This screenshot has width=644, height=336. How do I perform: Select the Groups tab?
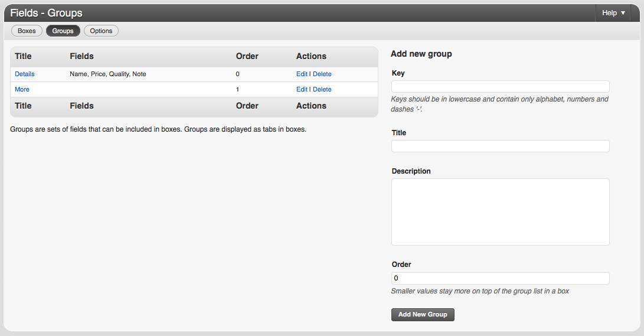[x=63, y=31]
